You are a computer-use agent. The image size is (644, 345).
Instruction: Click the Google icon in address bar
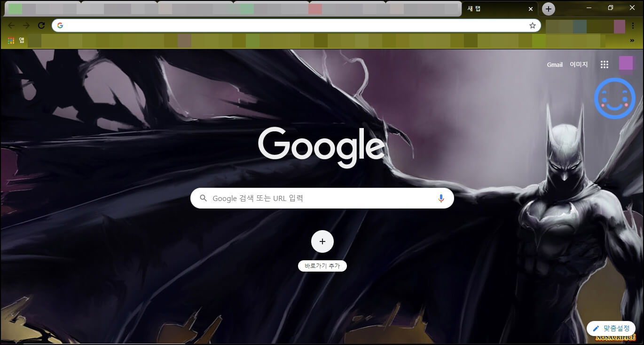(x=60, y=25)
